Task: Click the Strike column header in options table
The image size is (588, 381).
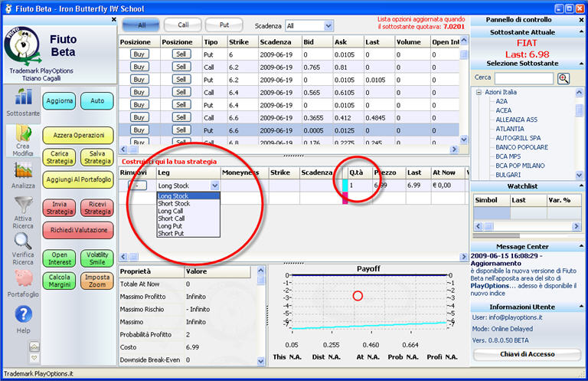Action: coord(243,42)
